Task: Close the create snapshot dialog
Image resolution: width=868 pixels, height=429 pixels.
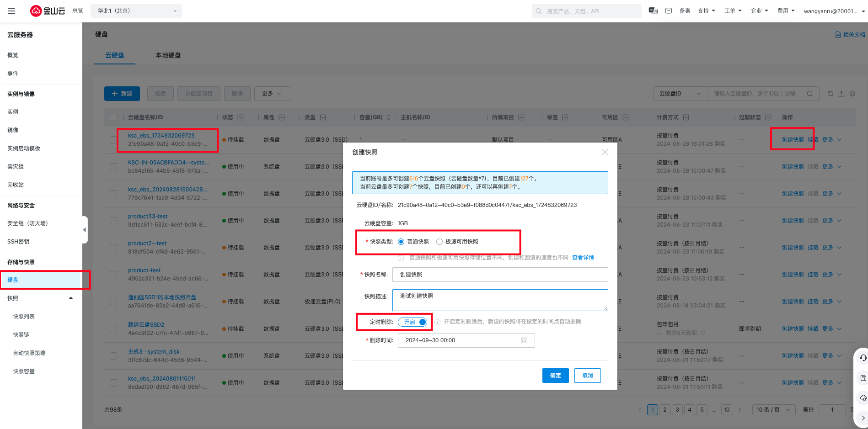Action: click(x=605, y=152)
